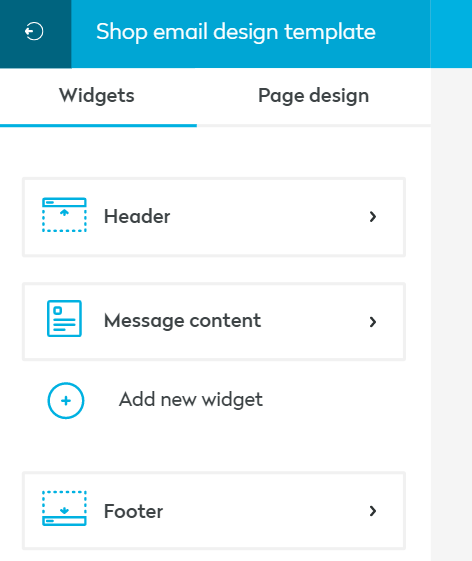472x561 pixels.
Task: Open the Footer widget label
Action: (133, 511)
